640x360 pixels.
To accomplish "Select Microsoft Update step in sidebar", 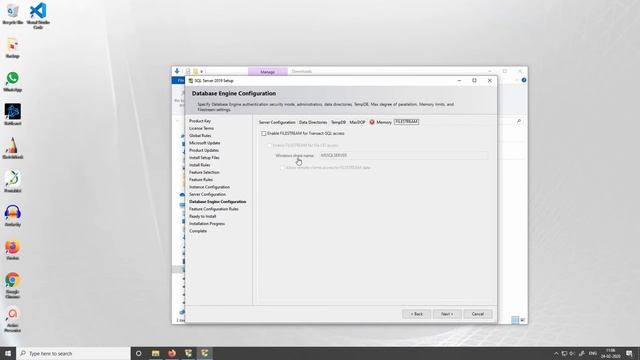I will [x=204, y=143].
